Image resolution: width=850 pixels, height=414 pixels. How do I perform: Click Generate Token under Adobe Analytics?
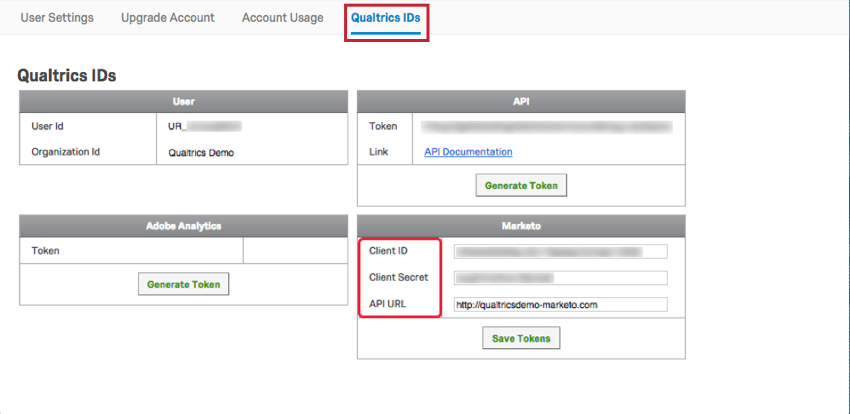tap(183, 284)
